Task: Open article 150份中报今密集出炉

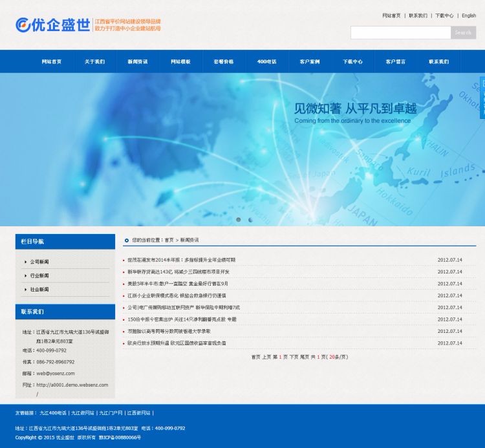Action: coord(182,319)
